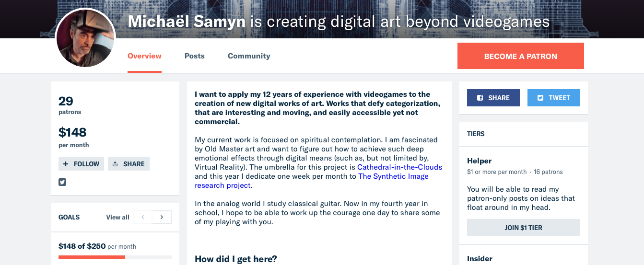Switch to the Community tab
The height and width of the screenshot is (265, 644).
click(x=249, y=56)
